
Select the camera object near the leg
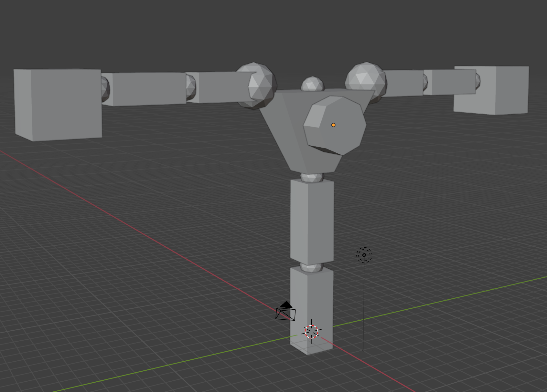point(285,311)
